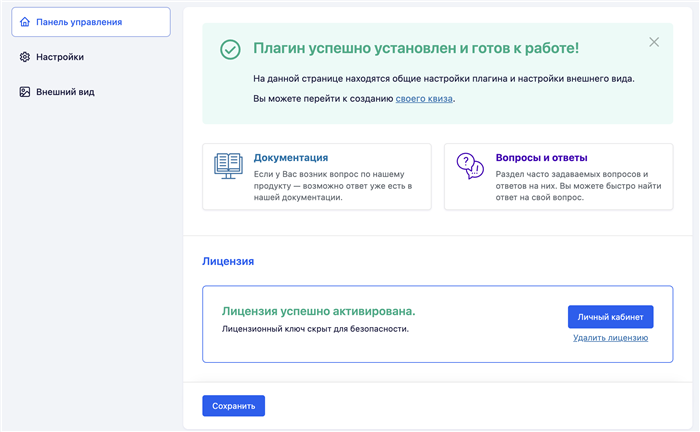
Task: Open the Панель управления menu item
Action: click(x=91, y=22)
